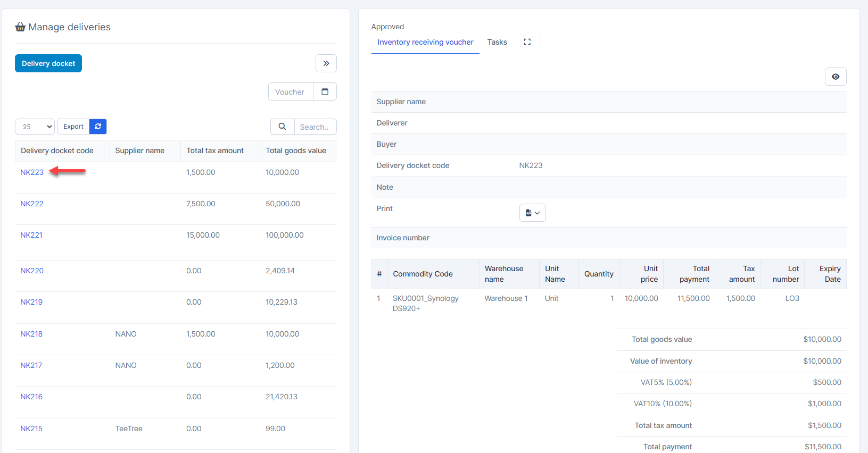Switch to the Tasks tab
This screenshot has height=453, width=868.
497,42
